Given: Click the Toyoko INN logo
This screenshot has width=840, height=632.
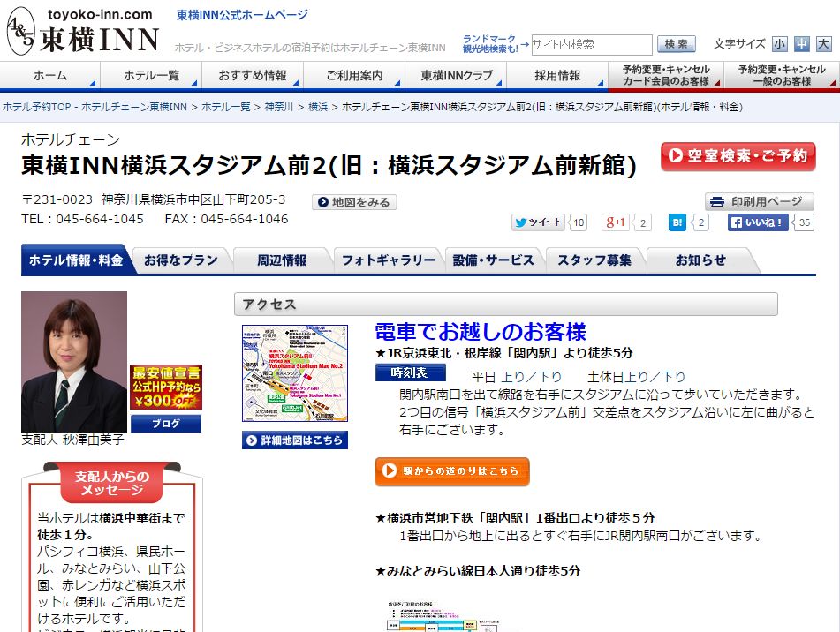Looking at the screenshot, I should (x=84, y=31).
